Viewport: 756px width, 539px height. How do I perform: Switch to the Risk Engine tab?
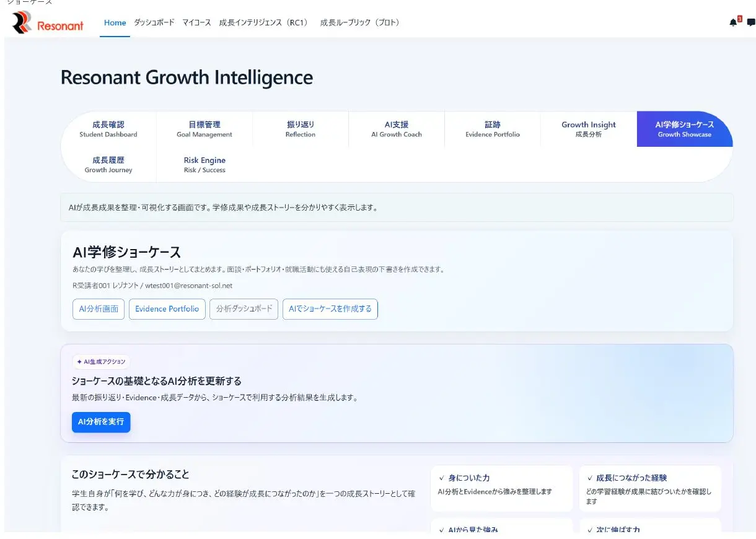tap(204, 165)
